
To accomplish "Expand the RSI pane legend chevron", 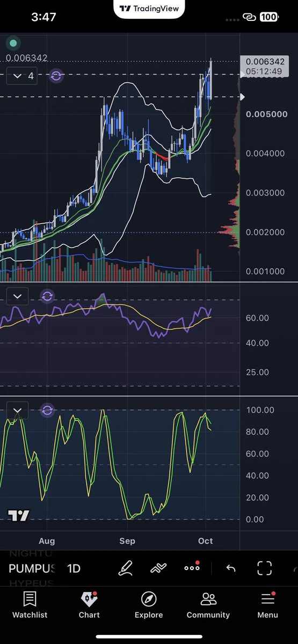I will 17,296.
